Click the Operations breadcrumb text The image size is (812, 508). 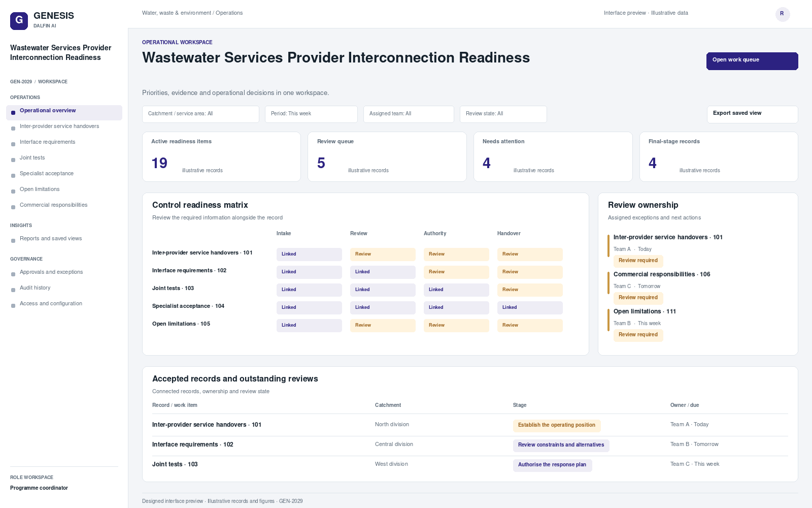click(229, 13)
